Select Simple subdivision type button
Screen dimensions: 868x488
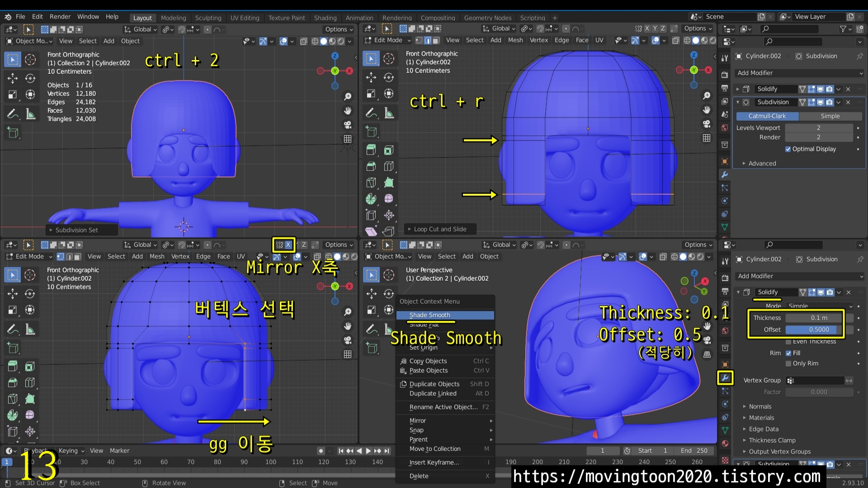tap(830, 116)
